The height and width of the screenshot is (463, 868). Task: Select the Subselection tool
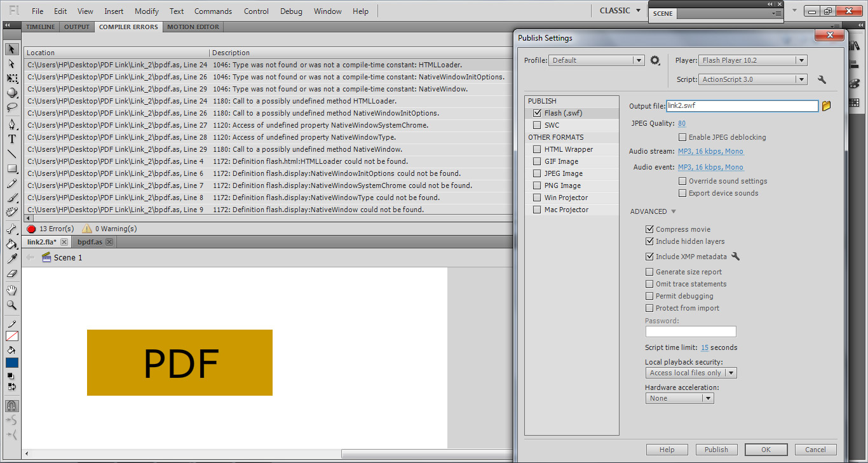11,64
